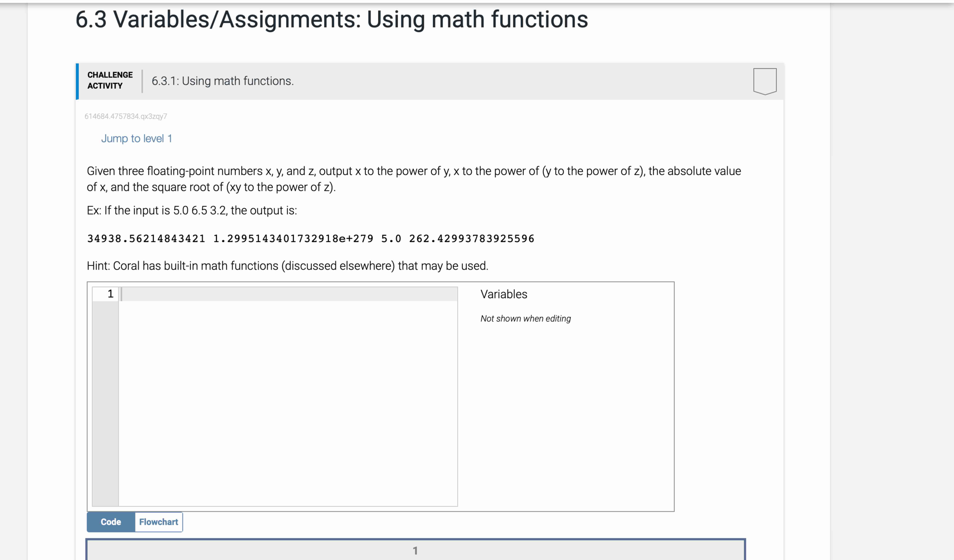Click the CHALLENGE ACTIVITY label
The image size is (954, 560).
(110, 80)
